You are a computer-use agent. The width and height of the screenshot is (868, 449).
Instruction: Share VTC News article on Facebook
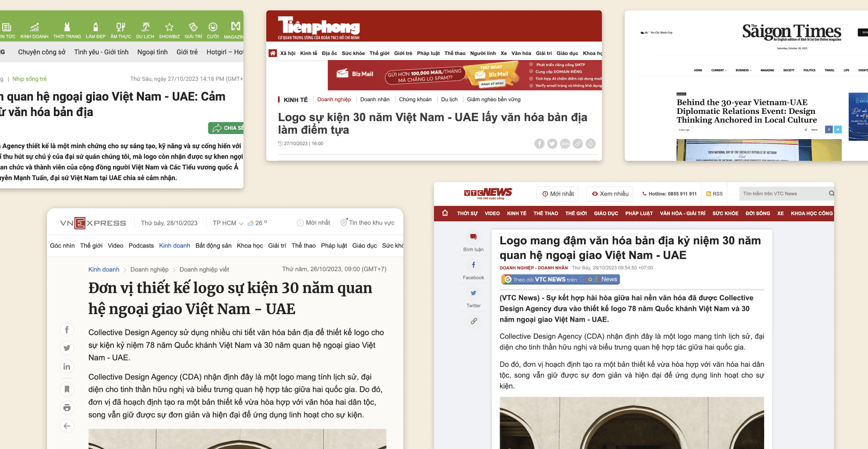pos(473,265)
